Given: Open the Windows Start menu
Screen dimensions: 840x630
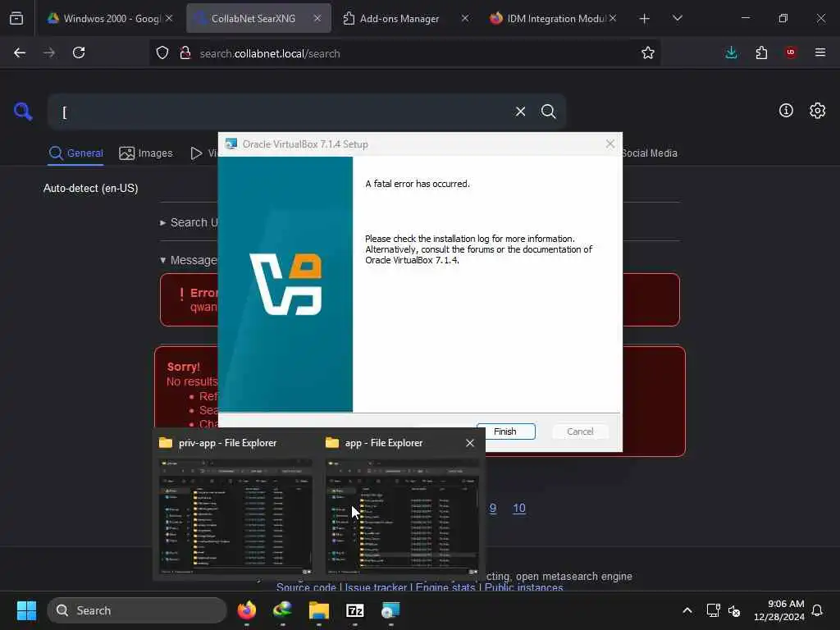Looking at the screenshot, I should point(26,610).
